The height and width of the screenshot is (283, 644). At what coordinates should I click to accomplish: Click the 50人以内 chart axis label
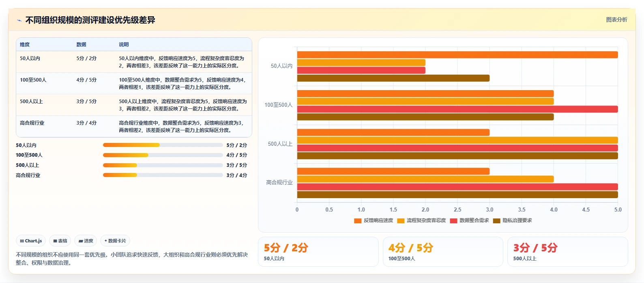click(x=281, y=66)
